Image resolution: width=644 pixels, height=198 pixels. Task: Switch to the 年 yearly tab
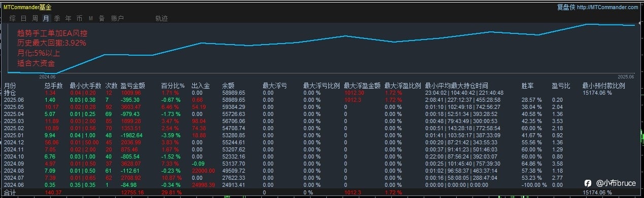68,18
